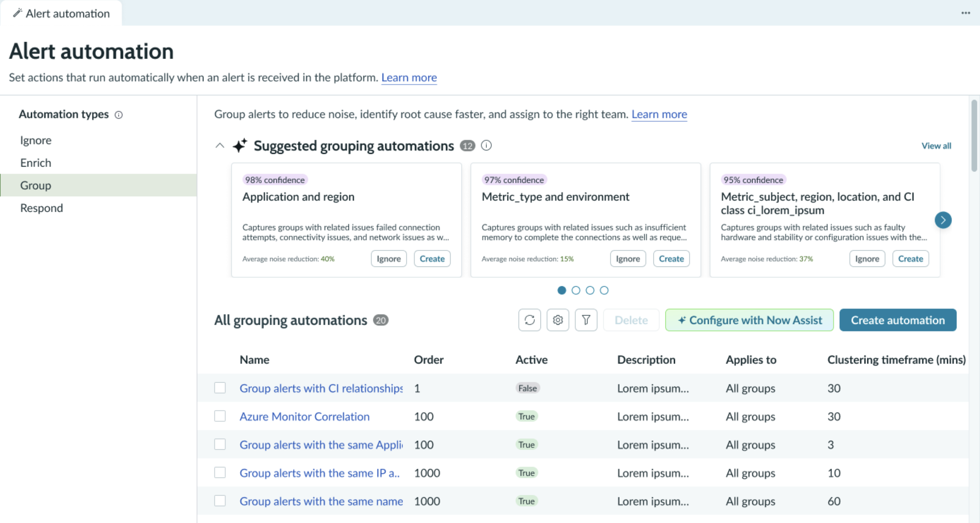Open Group alerts with the same IP link
Viewport: 980px width, 523px height.
pos(320,473)
